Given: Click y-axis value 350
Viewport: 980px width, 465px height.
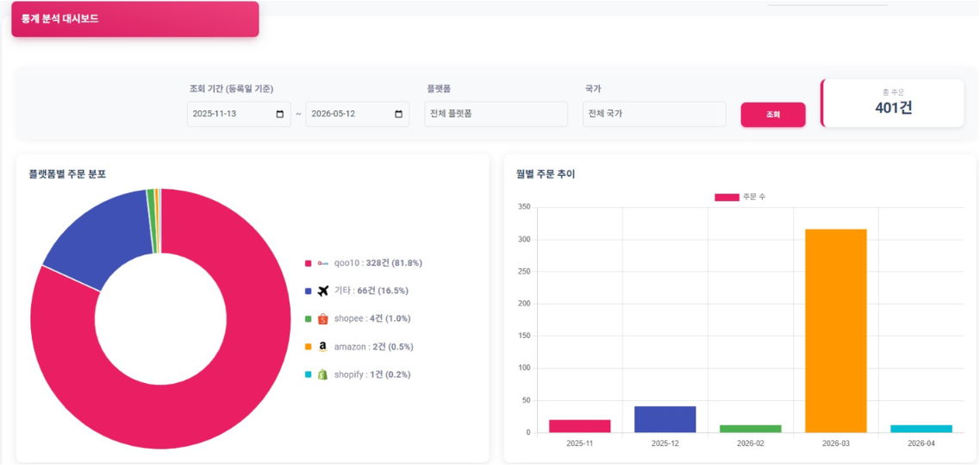Looking at the screenshot, I should 524,206.
